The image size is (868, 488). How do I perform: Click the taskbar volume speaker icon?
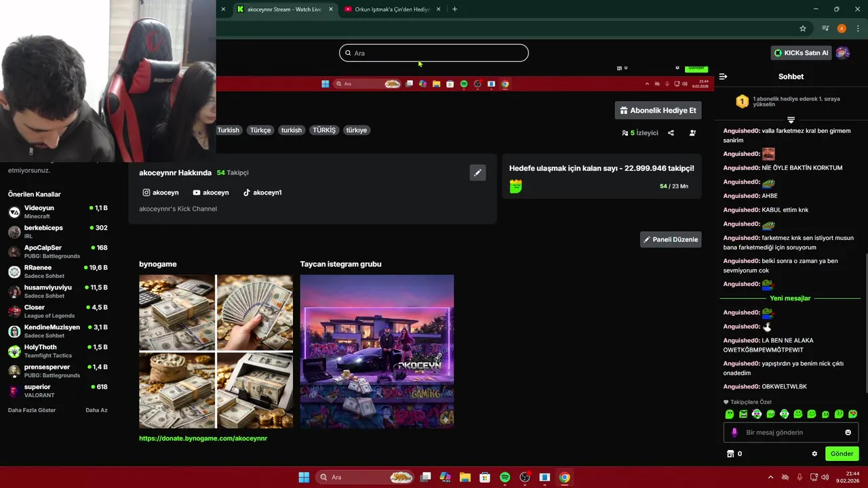(825, 477)
